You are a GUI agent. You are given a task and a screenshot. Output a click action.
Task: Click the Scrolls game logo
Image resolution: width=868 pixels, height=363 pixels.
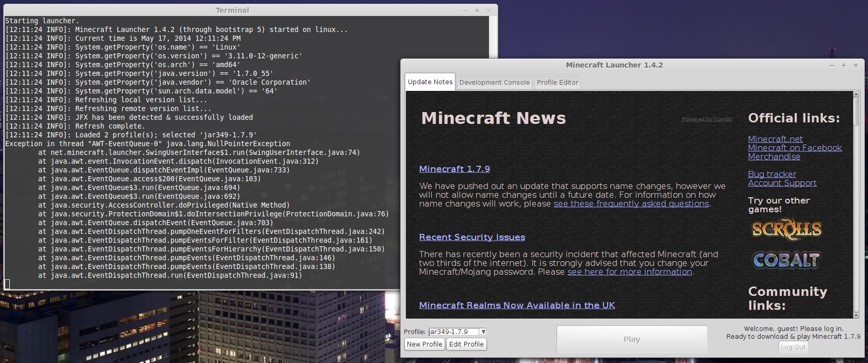click(786, 230)
